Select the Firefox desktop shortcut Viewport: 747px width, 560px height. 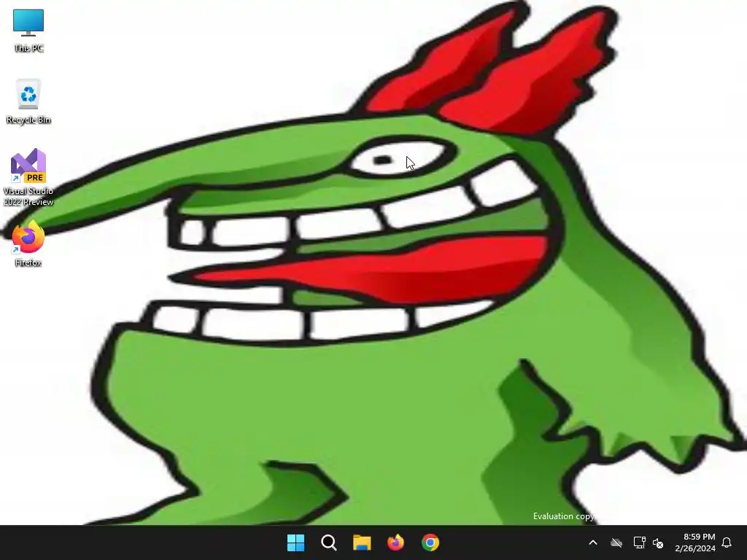click(28, 244)
